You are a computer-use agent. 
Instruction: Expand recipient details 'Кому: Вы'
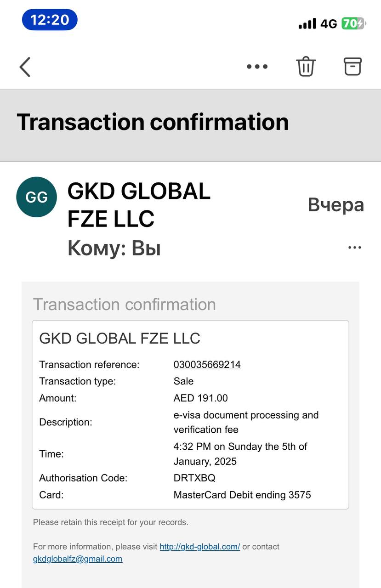pyautogui.click(x=114, y=248)
